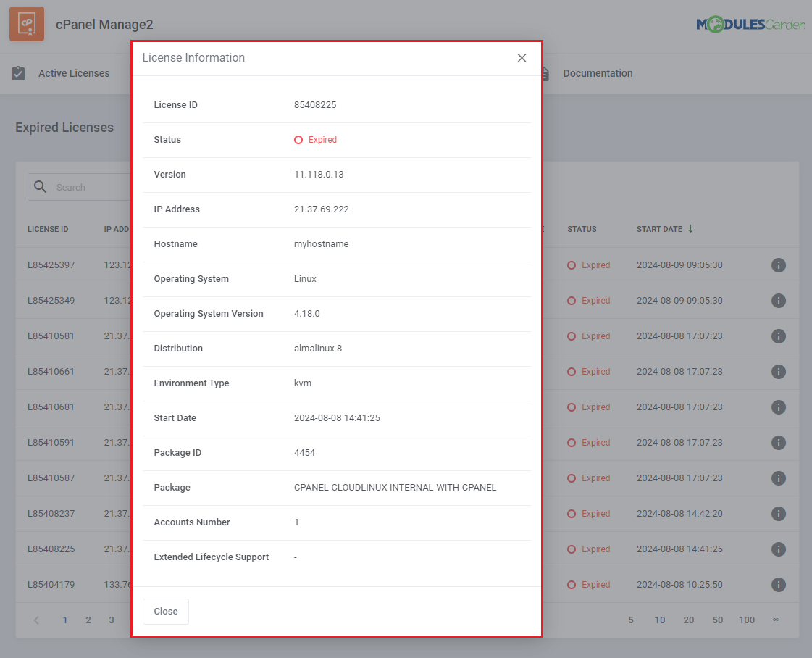Click license ID L85410581 in table
The width and height of the screenshot is (812, 658).
(51, 336)
